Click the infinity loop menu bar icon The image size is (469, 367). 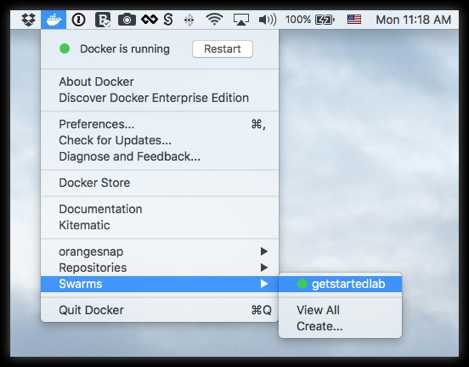tap(149, 19)
